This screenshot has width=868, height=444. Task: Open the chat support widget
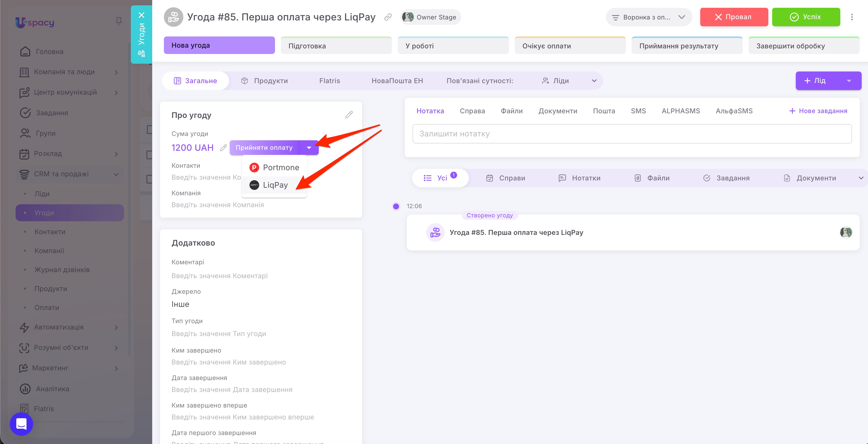[x=21, y=424]
